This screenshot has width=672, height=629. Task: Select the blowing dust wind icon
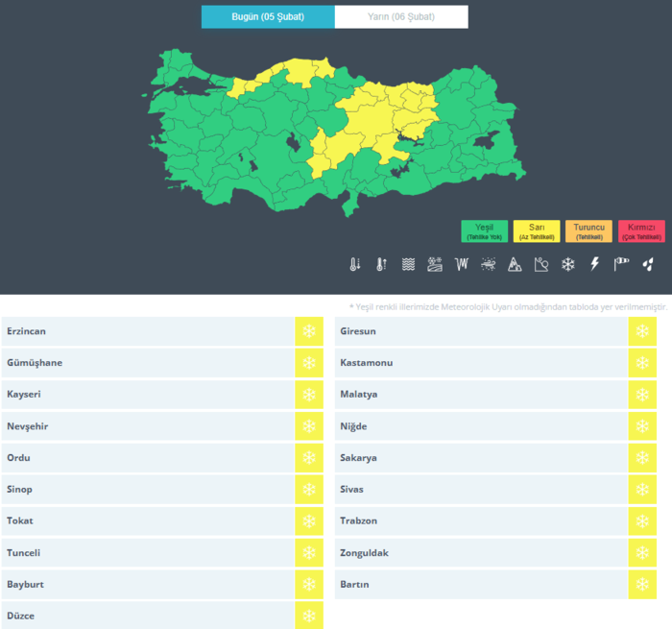(488, 264)
